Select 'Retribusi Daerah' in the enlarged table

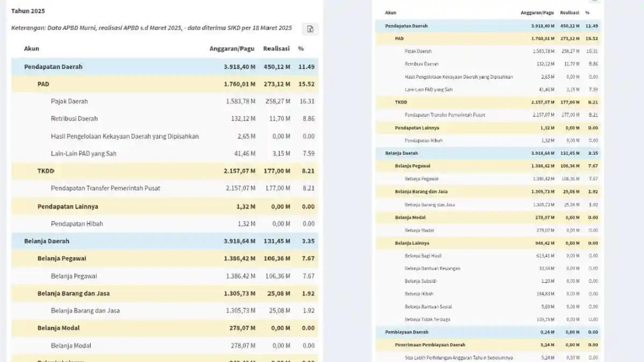74,119
